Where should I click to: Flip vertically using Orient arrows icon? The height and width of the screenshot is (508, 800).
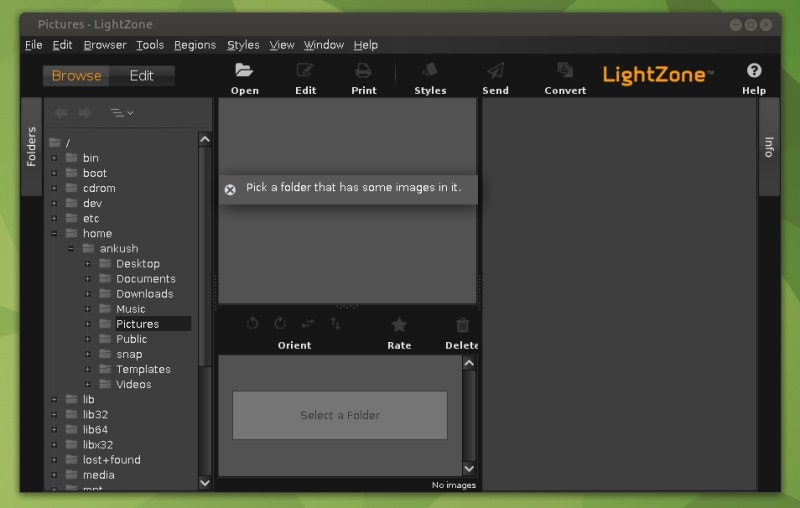pyautogui.click(x=335, y=323)
